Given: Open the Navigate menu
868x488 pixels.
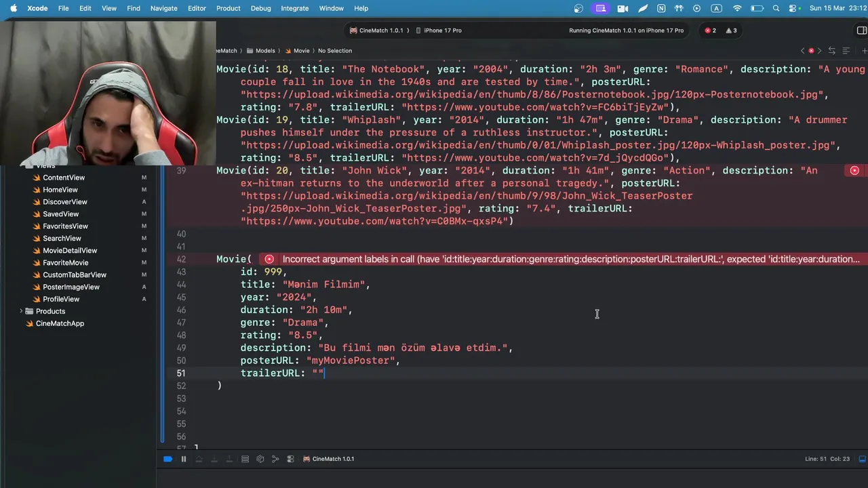Looking at the screenshot, I should point(163,8).
